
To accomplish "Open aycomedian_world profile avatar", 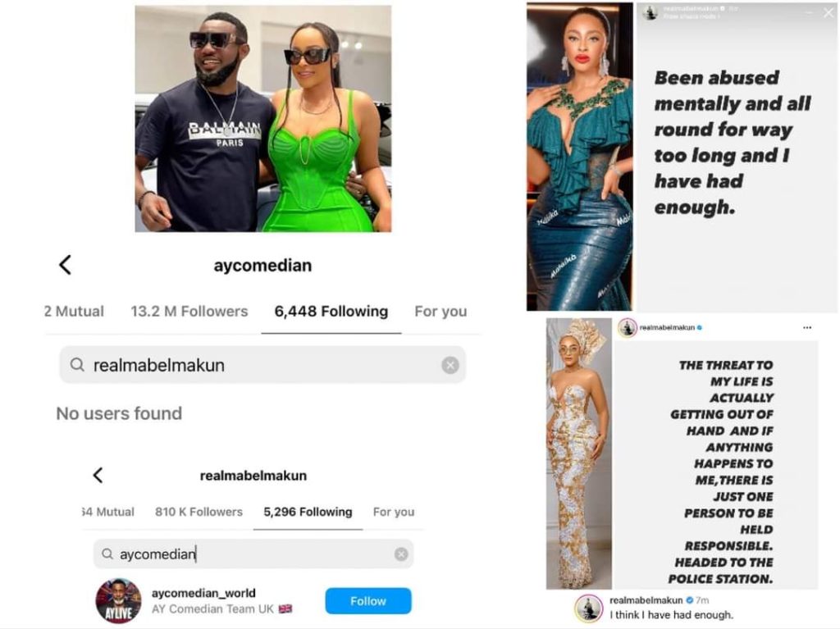I will point(118,601).
